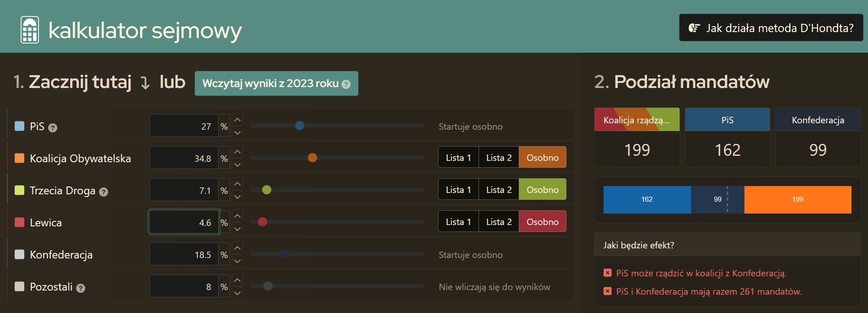Decrease Trzecia Droga percentage with down arrow

tap(237, 197)
